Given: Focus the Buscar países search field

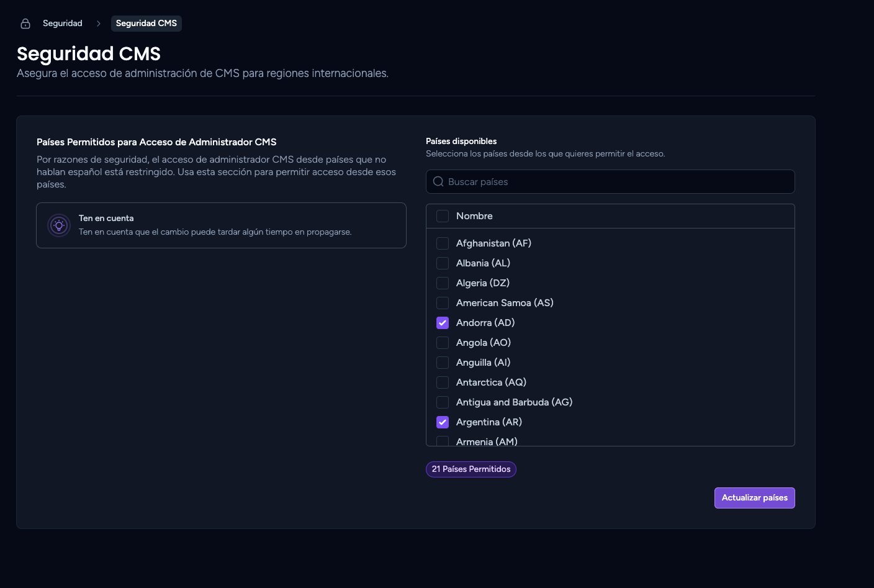Looking at the screenshot, I should (x=610, y=181).
